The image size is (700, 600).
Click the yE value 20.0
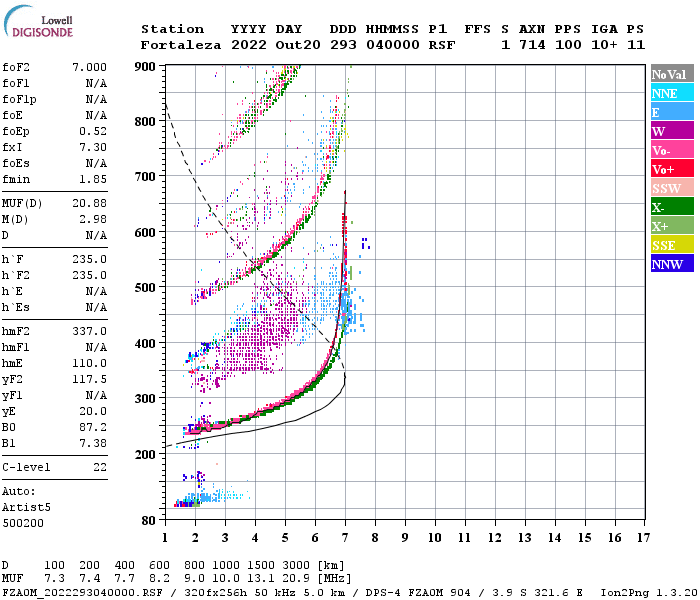pos(93,412)
